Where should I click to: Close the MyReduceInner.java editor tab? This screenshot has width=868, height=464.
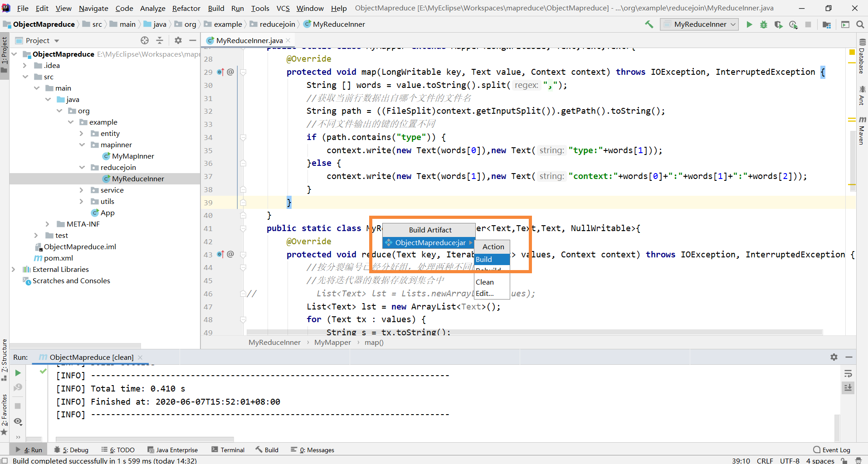(x=288, y=40)
